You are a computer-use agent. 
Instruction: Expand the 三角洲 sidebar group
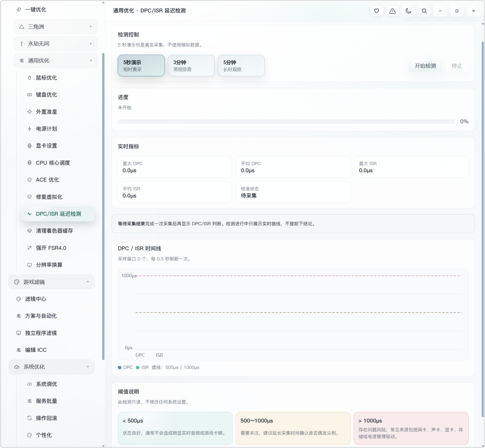point(56,27)
